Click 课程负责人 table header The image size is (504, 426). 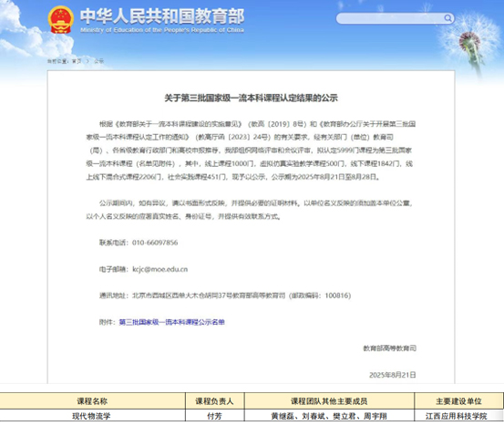point(215,401)
